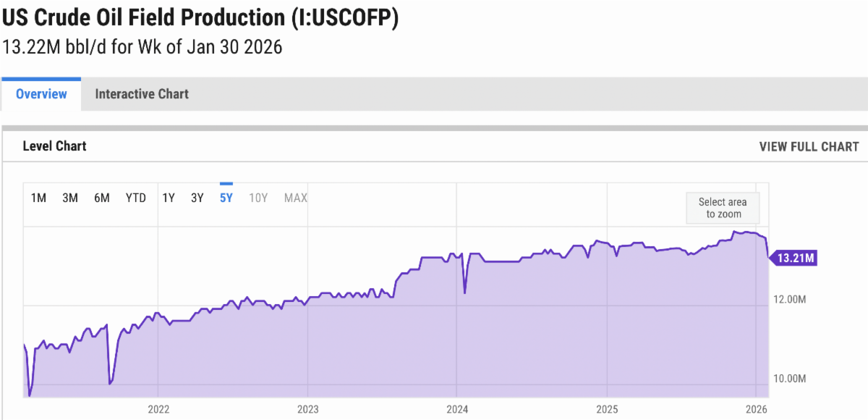The width and height of the screenshot is (868, 420).
Task: Click the 2024 x-axis label
Action: [x=457, y=409]
